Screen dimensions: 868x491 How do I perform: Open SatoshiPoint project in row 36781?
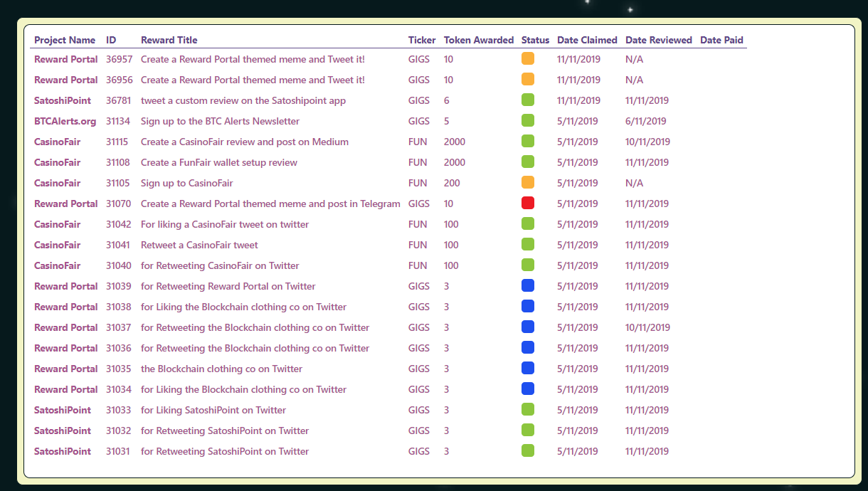click(63, 100)
